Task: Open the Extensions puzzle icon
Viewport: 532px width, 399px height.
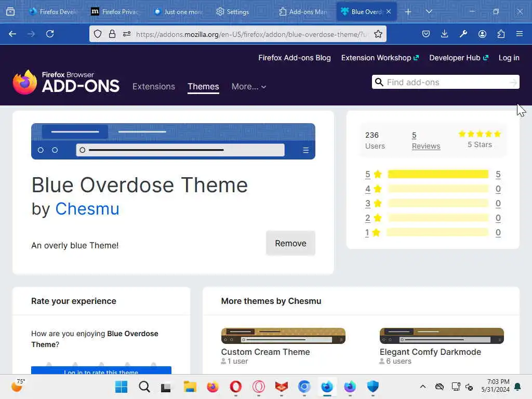Action: [x=501, y=34]
